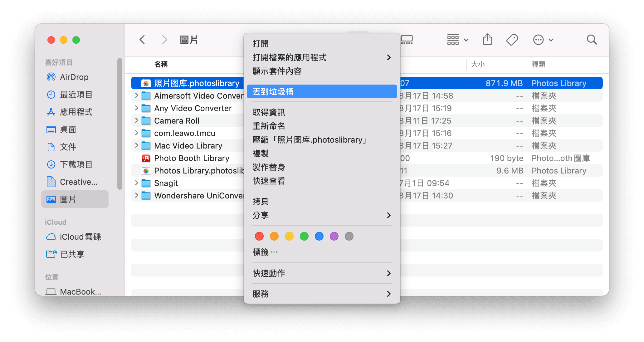Click 標籤… in the context menu
Screen dimensions: 644x342
(265, 252)
